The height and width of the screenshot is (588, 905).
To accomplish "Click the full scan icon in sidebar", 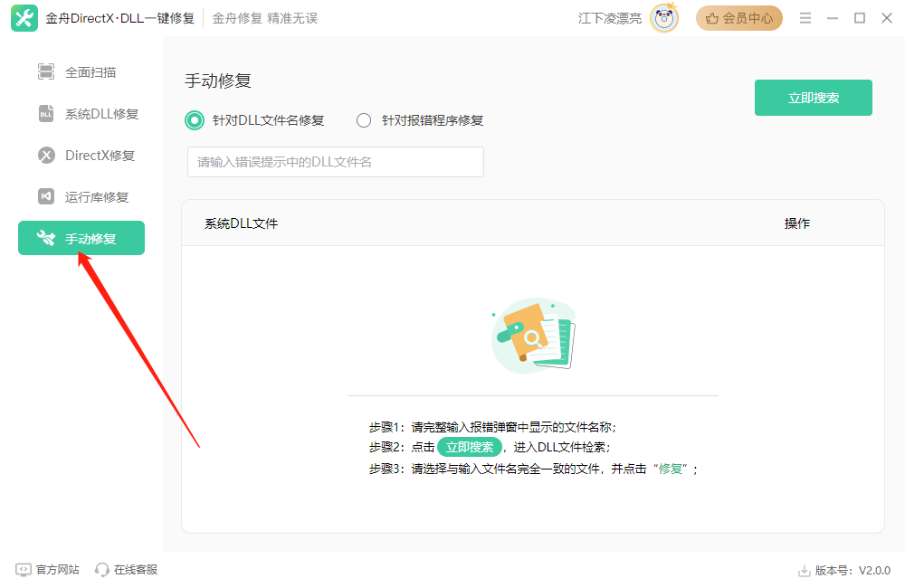I will pos(46,72).
